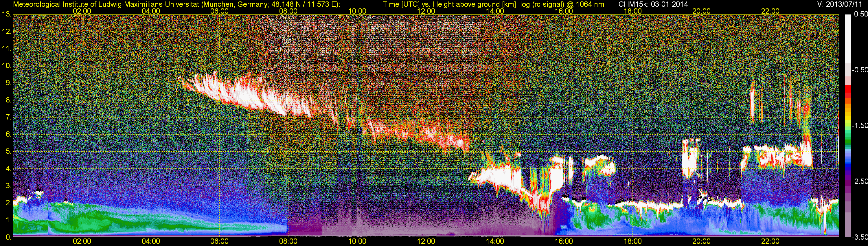Click the 22:00 label on the bottom time axis
Image resolution: width=868 pixels, height=246 pixels.
[x=770, y=242]
